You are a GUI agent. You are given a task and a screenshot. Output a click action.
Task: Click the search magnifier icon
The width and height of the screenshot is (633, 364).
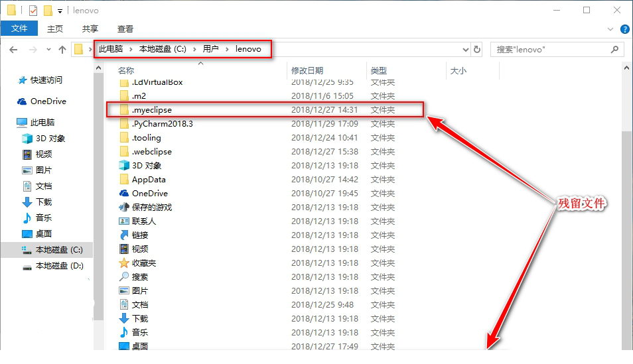pyautogui.click(x=614, y=49)
